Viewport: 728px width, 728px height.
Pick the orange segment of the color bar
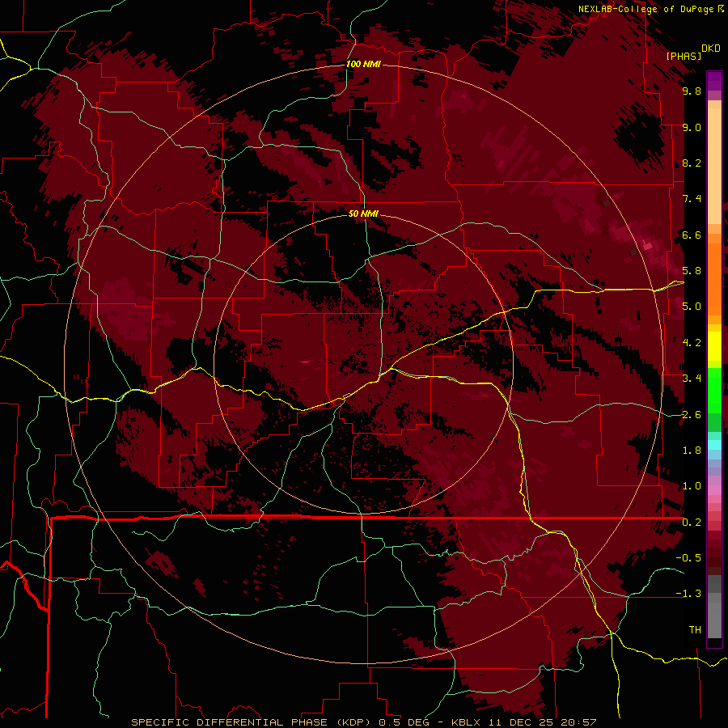(x=714, y=278)
